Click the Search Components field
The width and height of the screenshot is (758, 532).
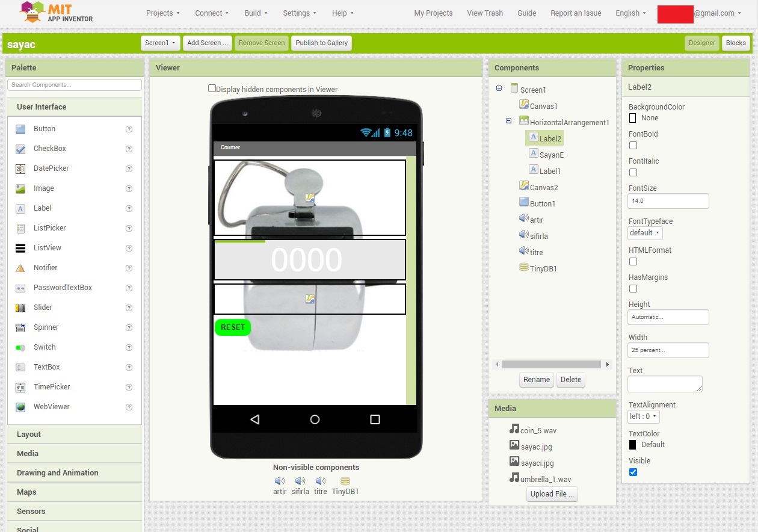[75, 85]
